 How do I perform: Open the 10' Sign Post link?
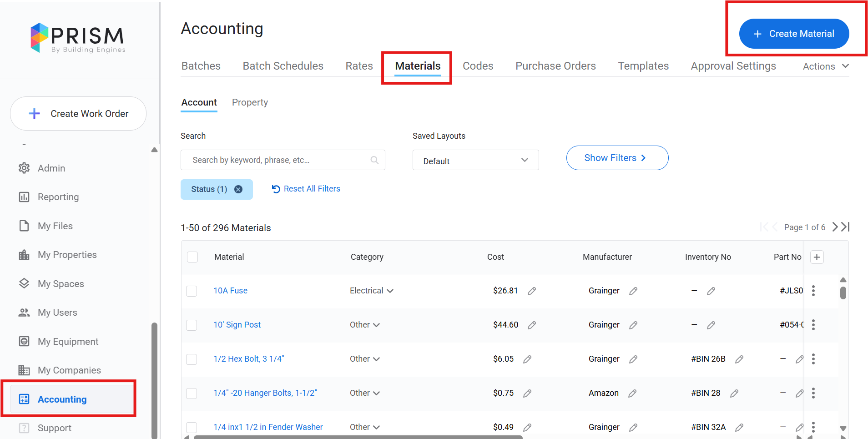click(237, 325)
